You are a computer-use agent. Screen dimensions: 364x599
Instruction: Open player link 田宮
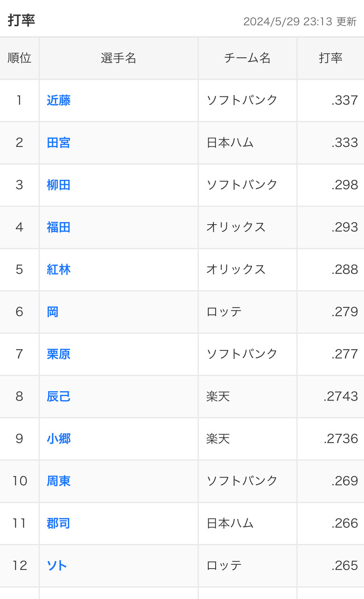click(x=58, y=143)
